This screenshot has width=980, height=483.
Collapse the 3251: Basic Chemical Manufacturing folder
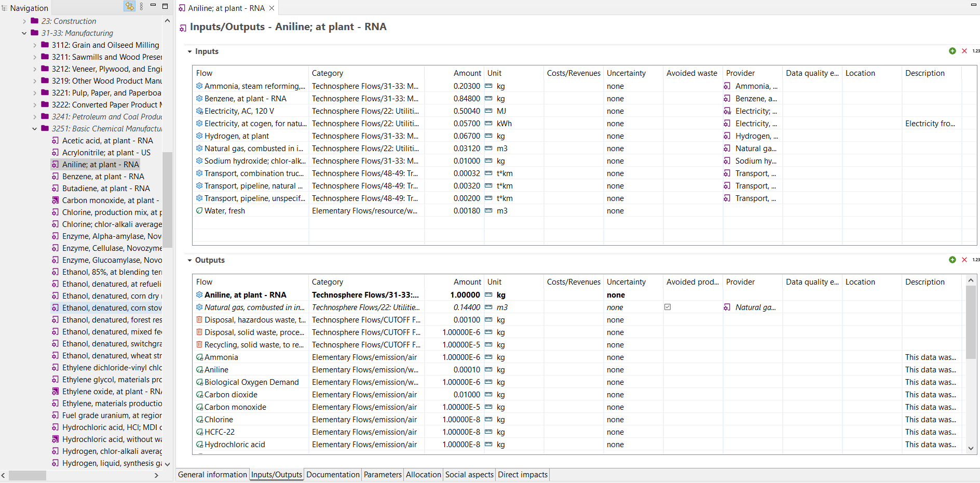[35, 129]
